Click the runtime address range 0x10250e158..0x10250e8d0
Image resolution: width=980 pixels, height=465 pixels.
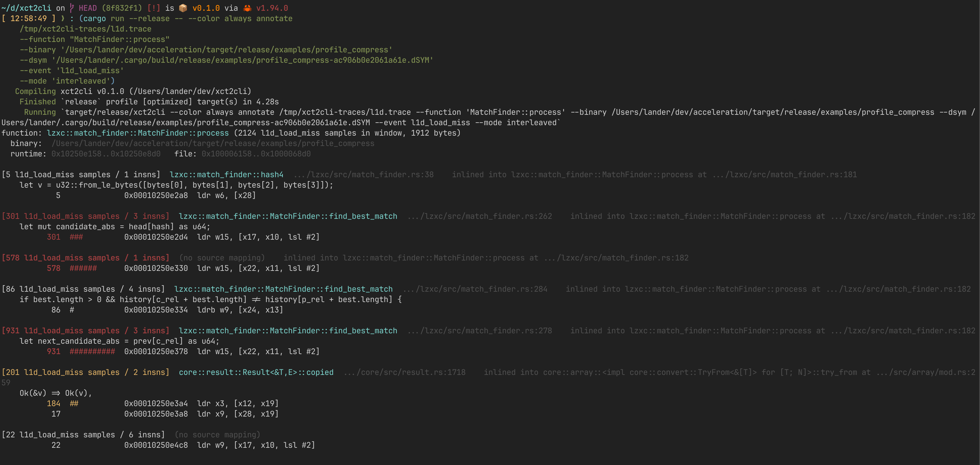pyautogui.click(x=106, y=154)
